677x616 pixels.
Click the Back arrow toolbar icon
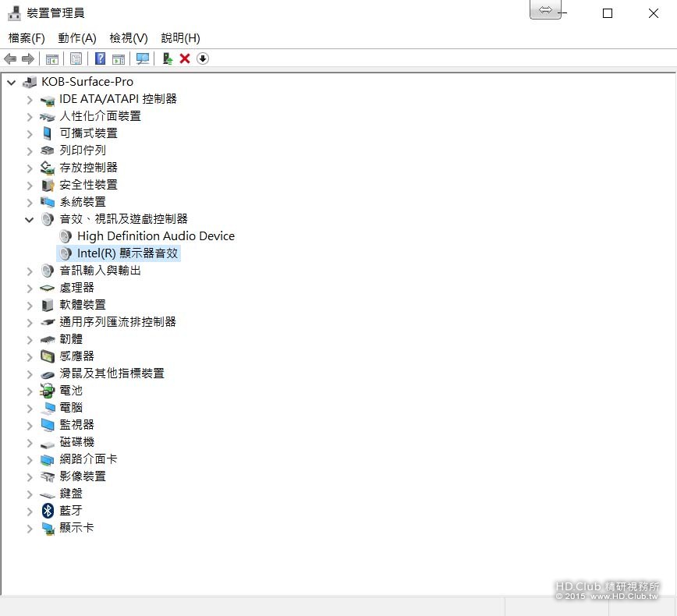10,58
